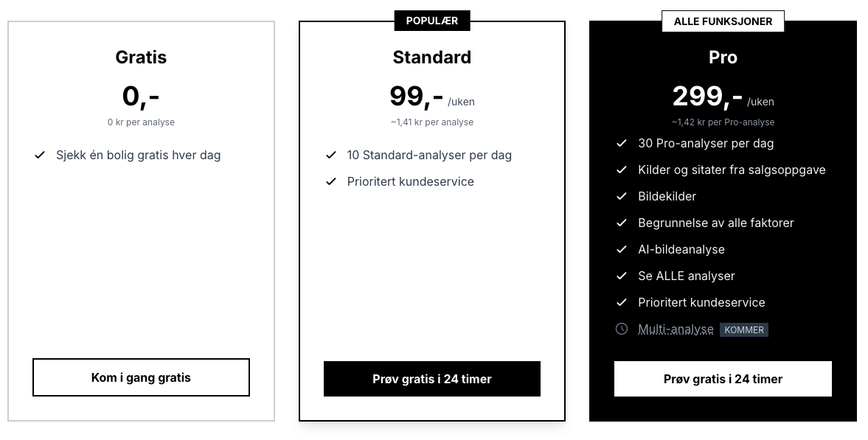The width and height of the screenshot is (868, 440).
Task: Click the checkmark beside Bildekilder
Action: 622,196
